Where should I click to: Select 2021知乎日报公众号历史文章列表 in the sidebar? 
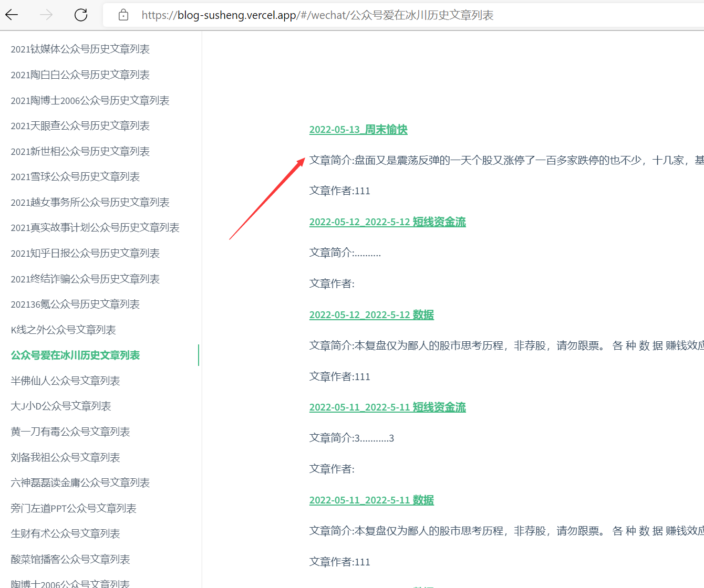(85, 253)
